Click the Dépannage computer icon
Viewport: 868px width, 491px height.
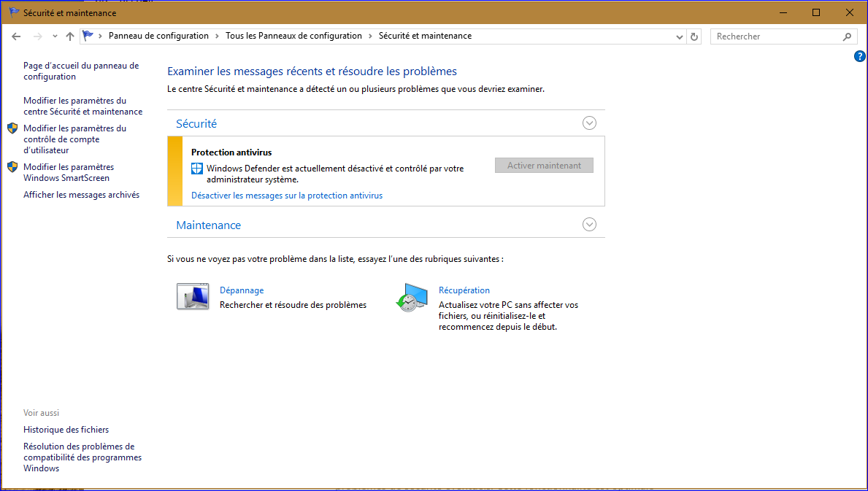pyautogui.click(x=193, y=296)
